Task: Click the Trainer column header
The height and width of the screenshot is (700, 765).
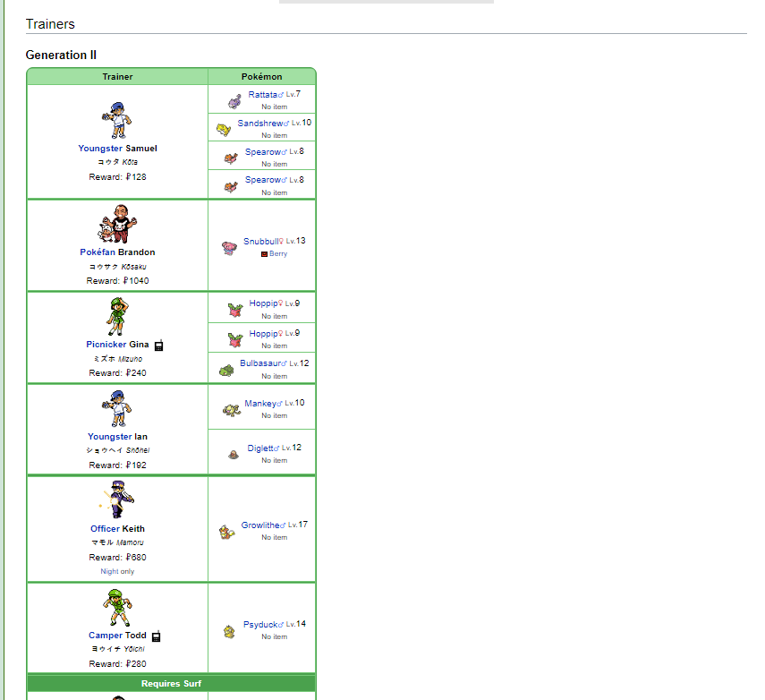Action: 117,77
